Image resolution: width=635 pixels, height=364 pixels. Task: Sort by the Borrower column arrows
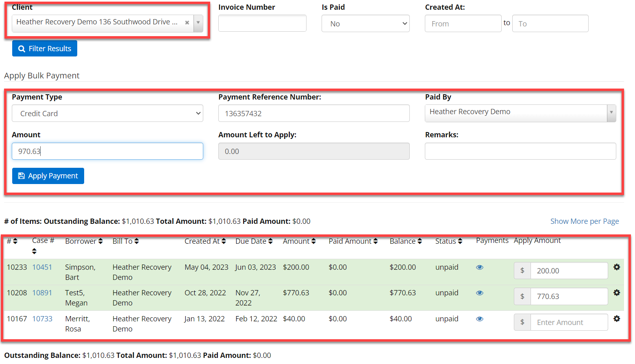click(x=100, y=241)
